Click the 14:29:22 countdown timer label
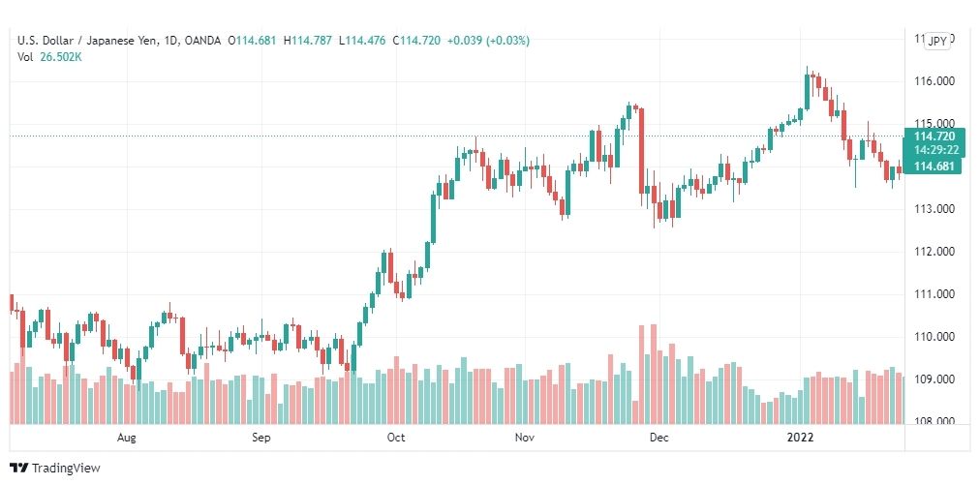Image resolution: width=980 pixels, height=485 pixels. pos(934,150)
